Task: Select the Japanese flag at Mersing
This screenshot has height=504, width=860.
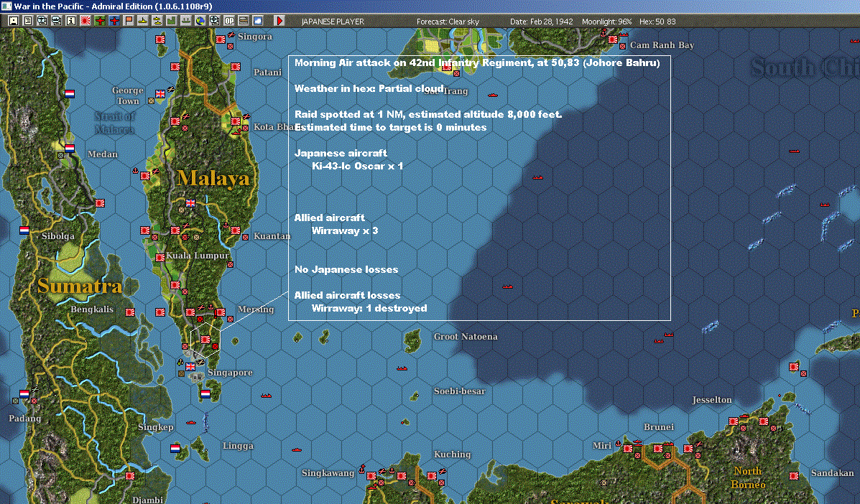Action: pyautogui.click(x=221, y=312)
